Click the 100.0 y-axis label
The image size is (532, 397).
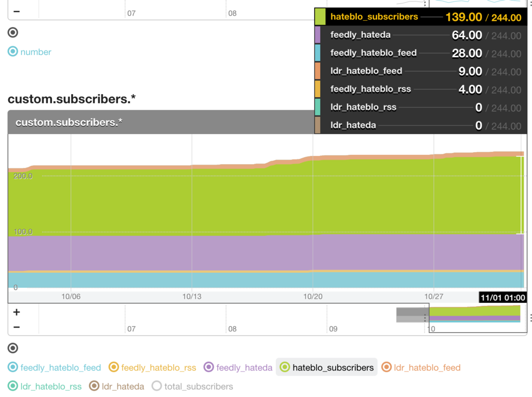(x=23, y=232)
